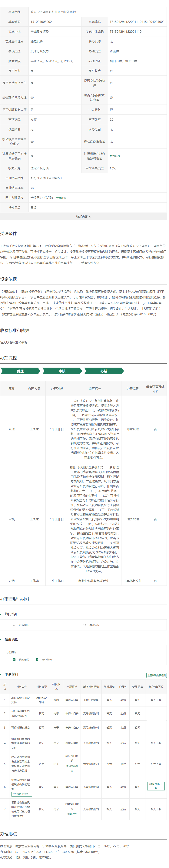Click 办理地点 section heading

[x=8, y=834]
